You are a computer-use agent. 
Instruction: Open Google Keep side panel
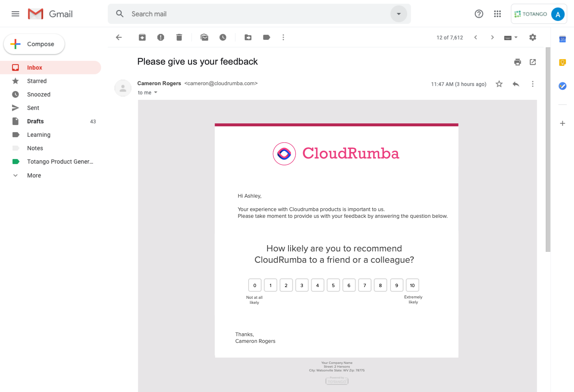[563, 63]
